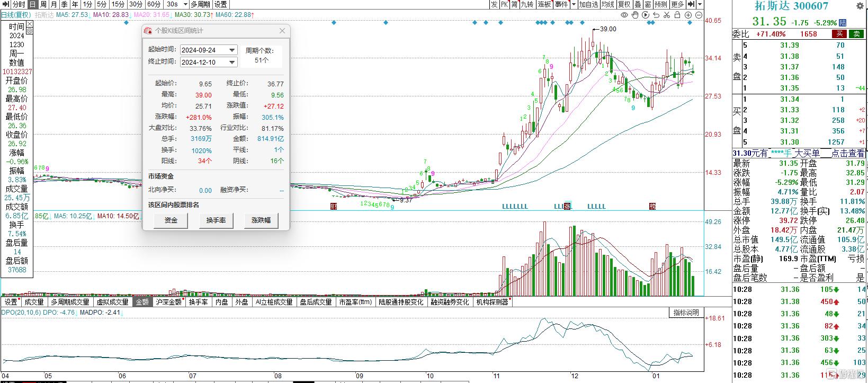This screenshot has width=868, height=383.
Task: Click the zoom-out minus icon above chart
Action: click(x=700, y=15)
